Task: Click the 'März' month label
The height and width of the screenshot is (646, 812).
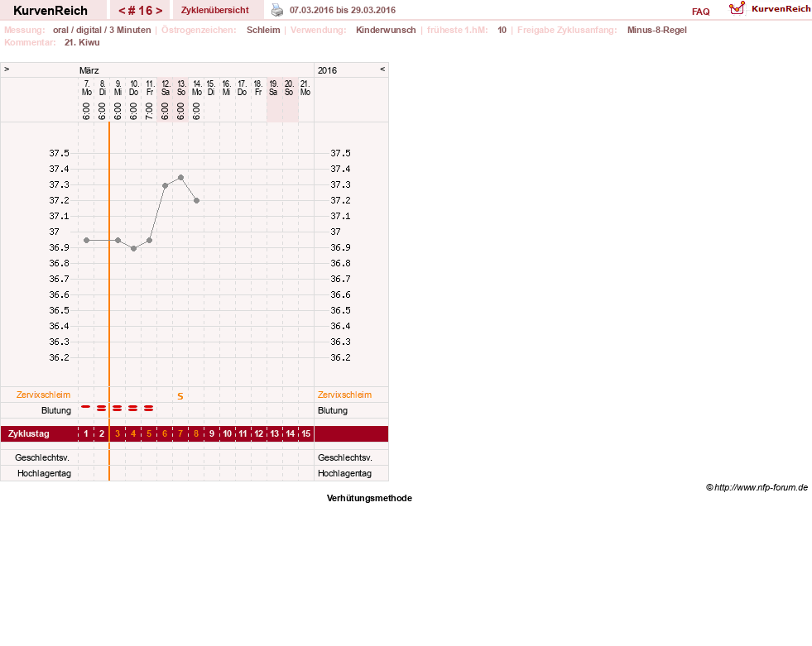Action: point(89,70)
